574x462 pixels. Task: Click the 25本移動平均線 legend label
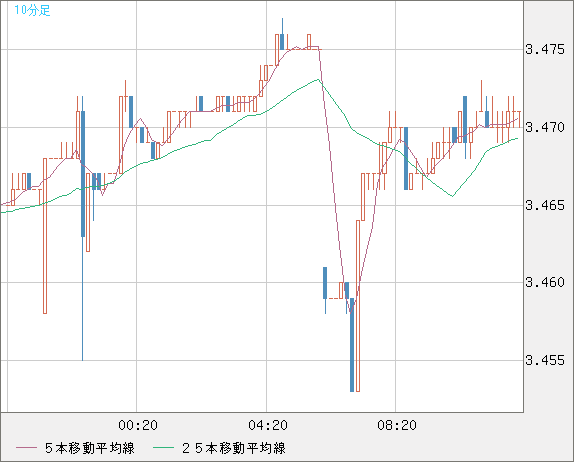coord(234,448)
